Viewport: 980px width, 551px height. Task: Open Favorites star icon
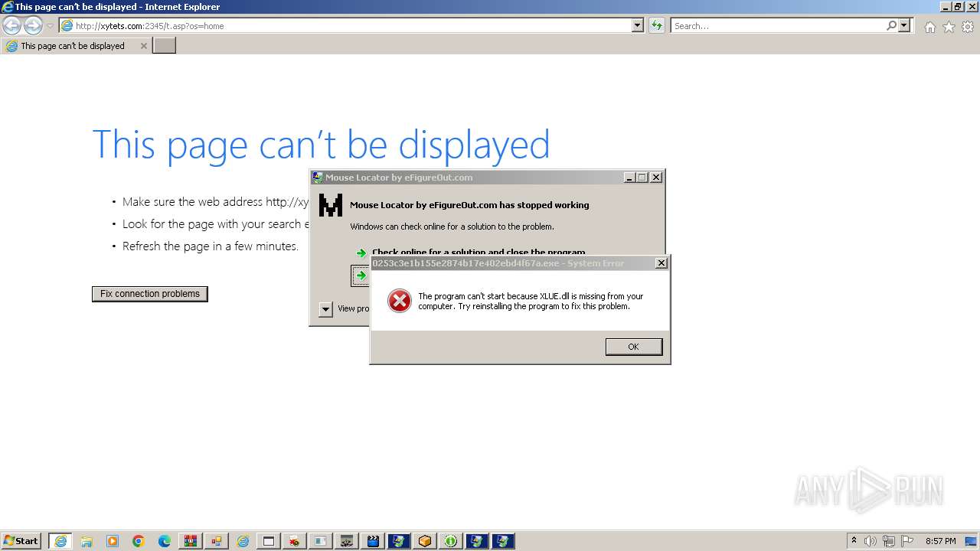949,27
